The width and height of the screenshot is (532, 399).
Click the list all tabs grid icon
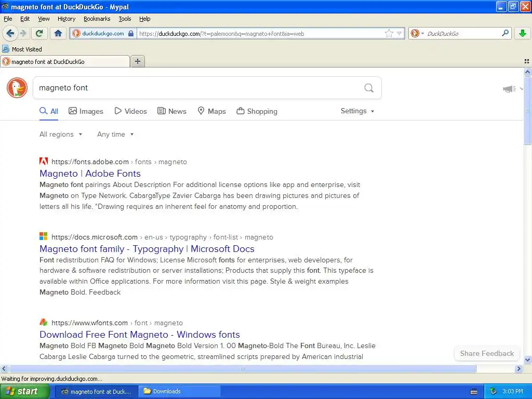[527, 61]
